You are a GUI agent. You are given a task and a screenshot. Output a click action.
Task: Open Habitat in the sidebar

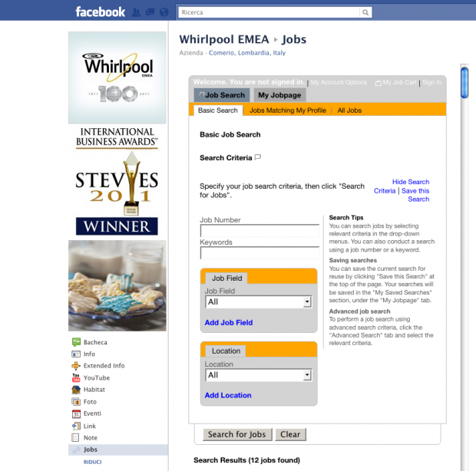(94, 390)
